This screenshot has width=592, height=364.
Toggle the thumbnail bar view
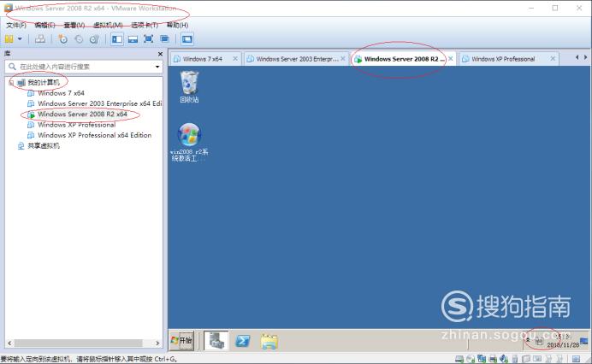(x=133, y=38)
